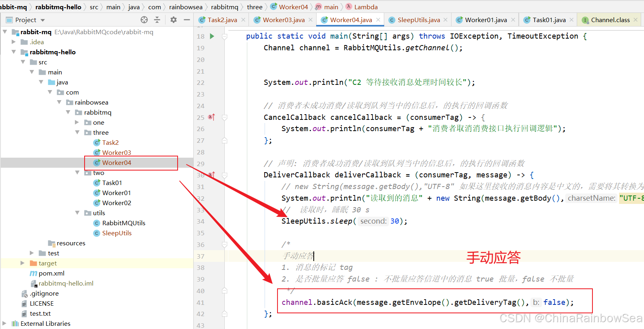Collapse the rabbitmq-hello module
This screenshot has width=644, height=329.
coord(14,51)
